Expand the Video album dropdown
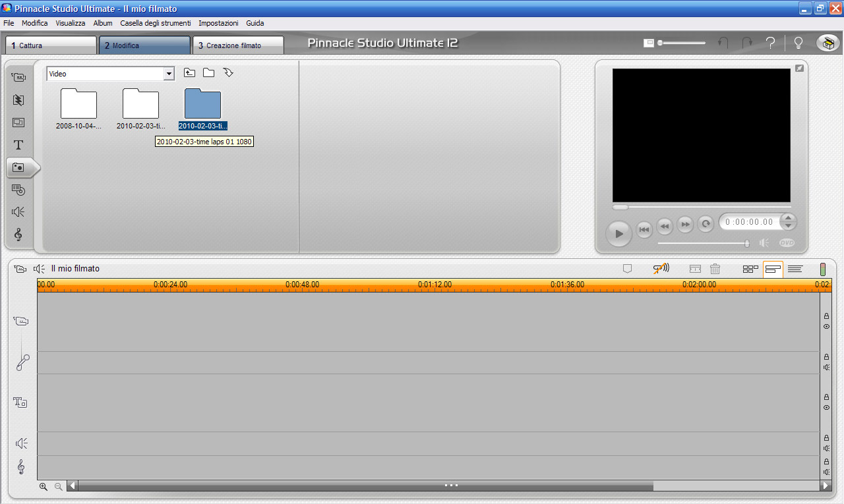The height and width of the screenshot is (504, 844). pyautogui.click(x=169, y=74)
